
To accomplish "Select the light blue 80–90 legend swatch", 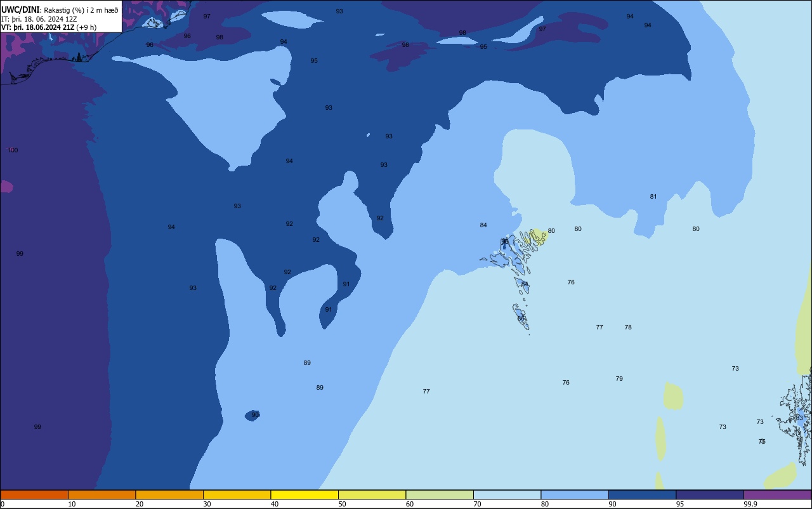I will point(575,494).
